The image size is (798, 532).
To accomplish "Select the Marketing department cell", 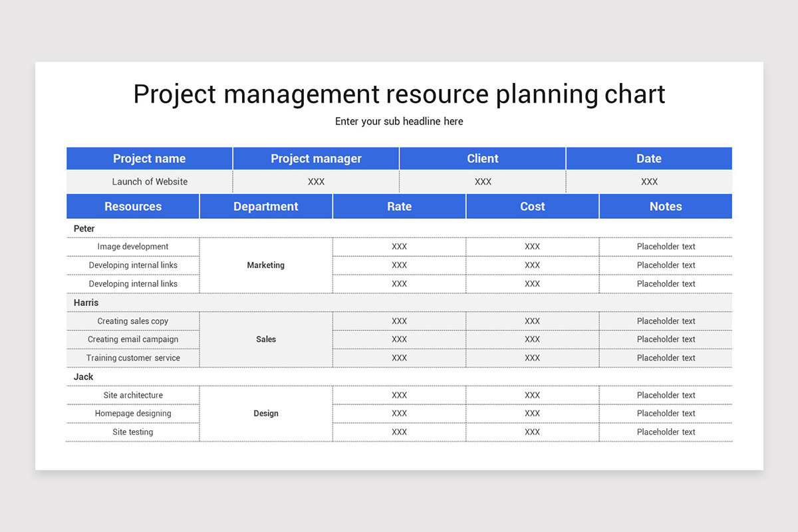I will (x=265, y=265).
